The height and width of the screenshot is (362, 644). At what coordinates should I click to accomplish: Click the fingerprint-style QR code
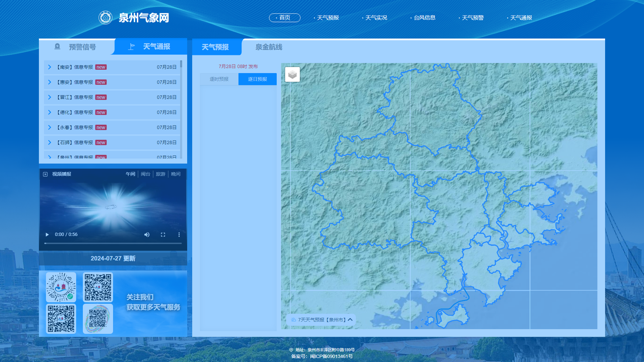98,319
